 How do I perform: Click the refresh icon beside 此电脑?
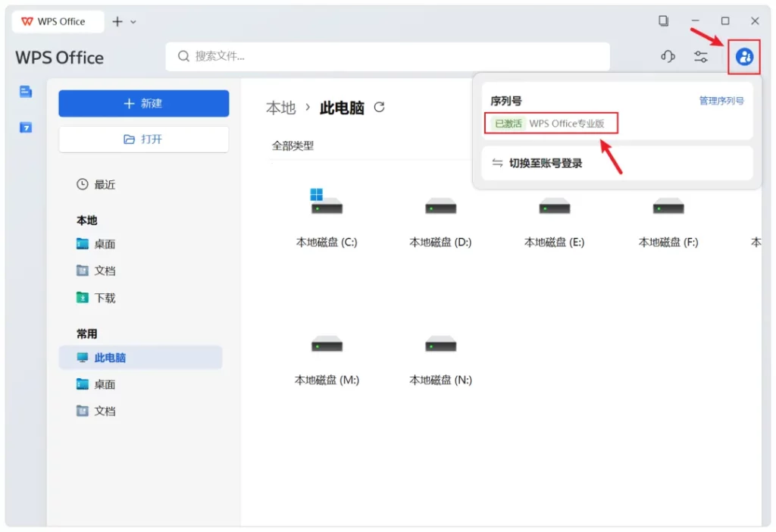pos(379,107)
